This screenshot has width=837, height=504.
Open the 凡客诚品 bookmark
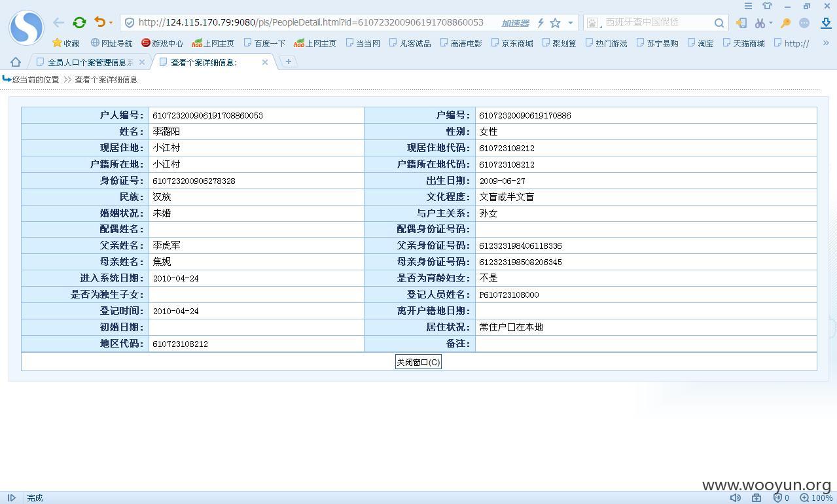(410, 43)
